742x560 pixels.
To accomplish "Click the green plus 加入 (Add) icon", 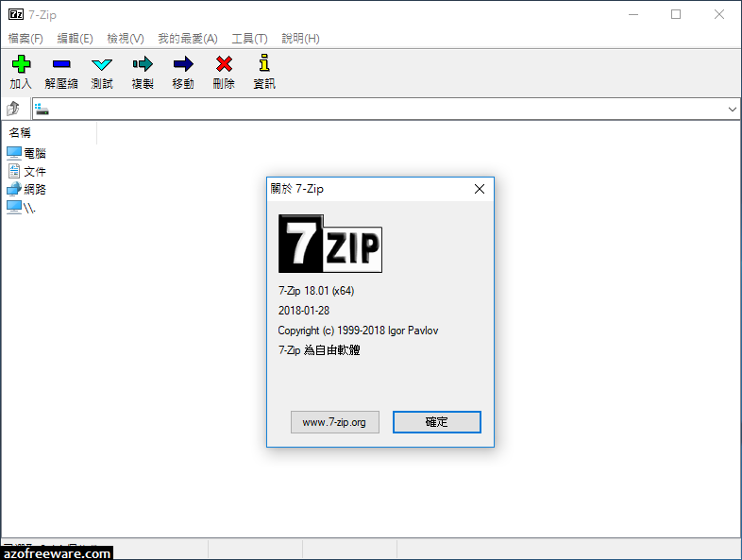I will click(21, 64).
